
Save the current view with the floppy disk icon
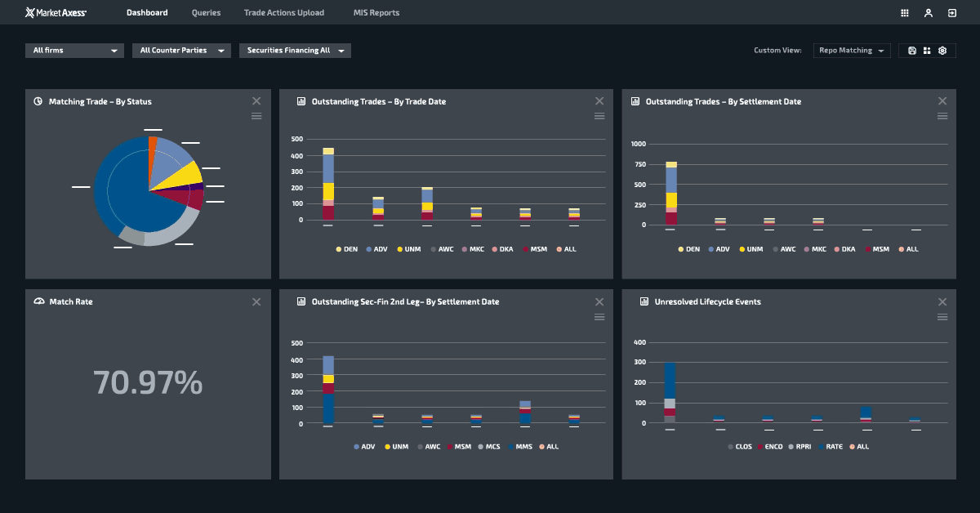[x=911, y=50]
